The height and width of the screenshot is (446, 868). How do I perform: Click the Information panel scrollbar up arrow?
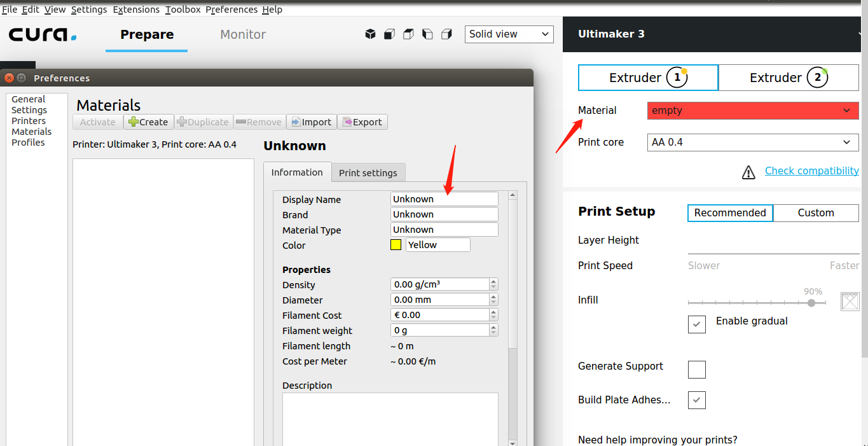[513, 195]
